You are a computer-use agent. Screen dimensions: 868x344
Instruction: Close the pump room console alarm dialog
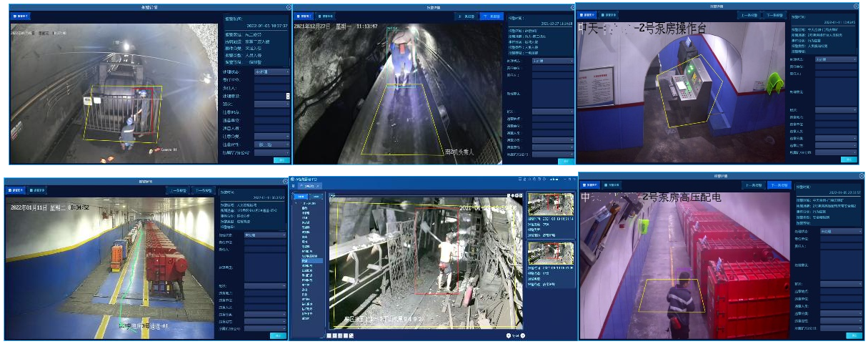pyautogui.click(x=857, y=7)
